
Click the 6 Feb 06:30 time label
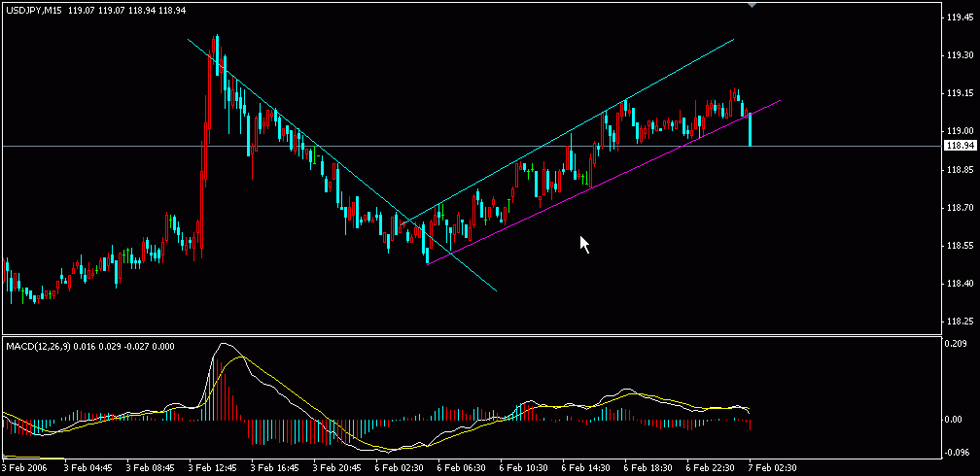(x=461, y=467)
